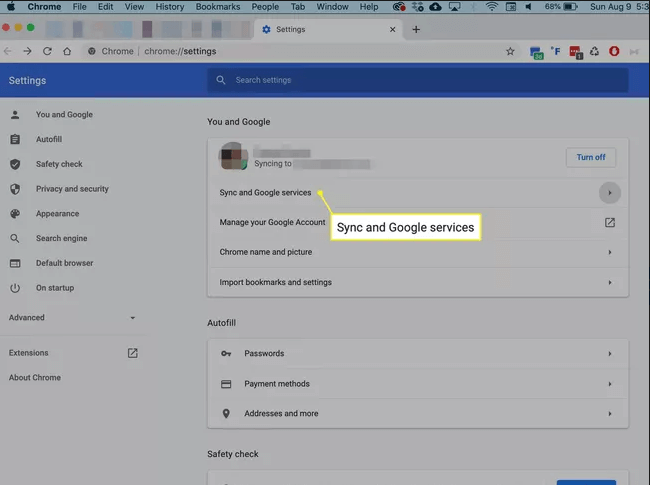This screenshot has width=650, height=485.
Task: Click the red Opera extension icon
Action: 614,51
